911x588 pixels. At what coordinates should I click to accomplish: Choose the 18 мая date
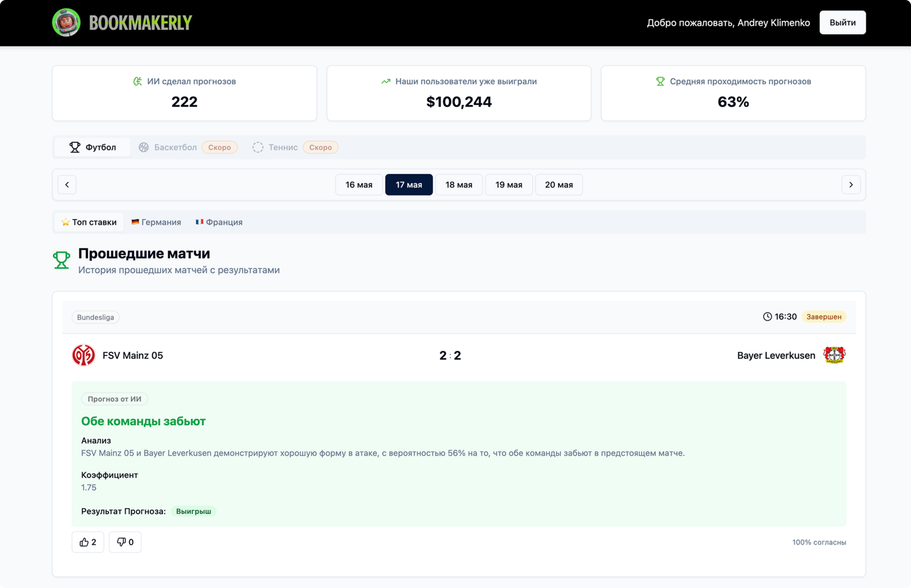[x=459, y=185]
